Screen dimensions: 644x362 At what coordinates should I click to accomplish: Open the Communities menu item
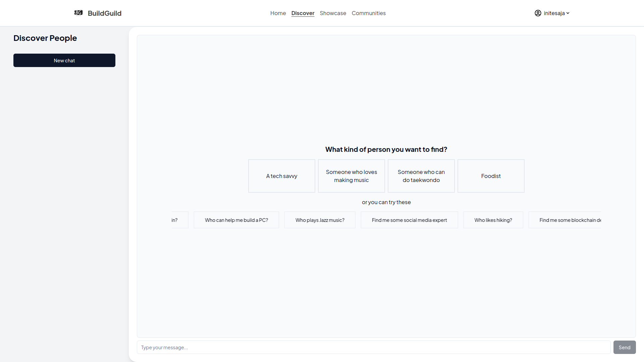[x=368, y=13]
